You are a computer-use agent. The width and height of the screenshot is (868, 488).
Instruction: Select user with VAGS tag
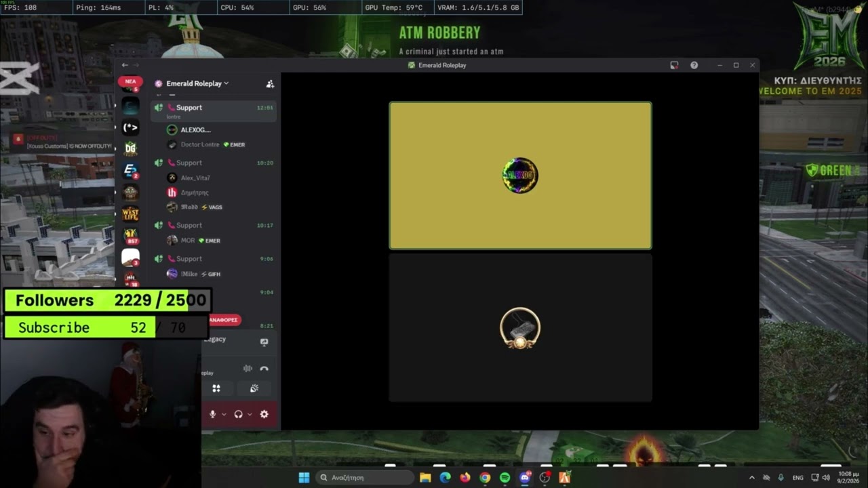195,207
